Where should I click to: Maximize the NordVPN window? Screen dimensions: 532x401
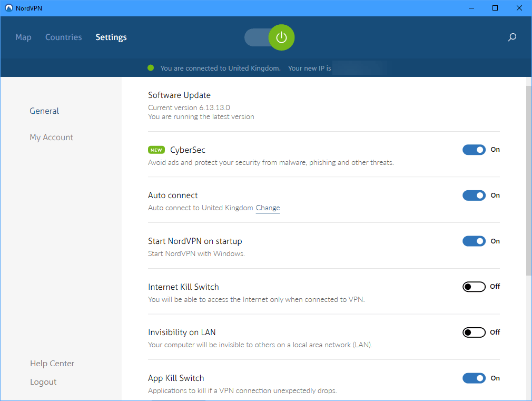pos(495,8)
